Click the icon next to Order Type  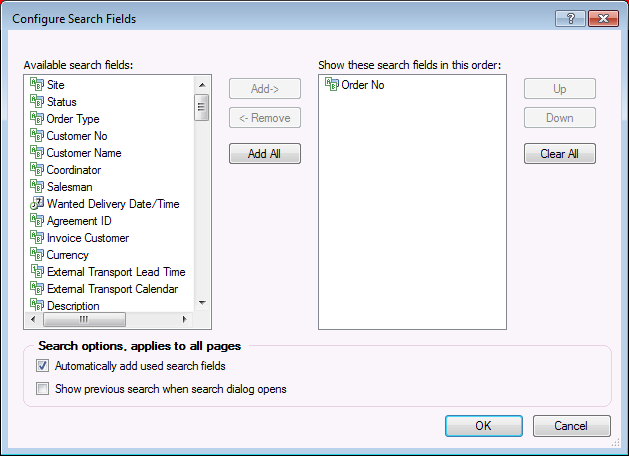click(37, 119)
